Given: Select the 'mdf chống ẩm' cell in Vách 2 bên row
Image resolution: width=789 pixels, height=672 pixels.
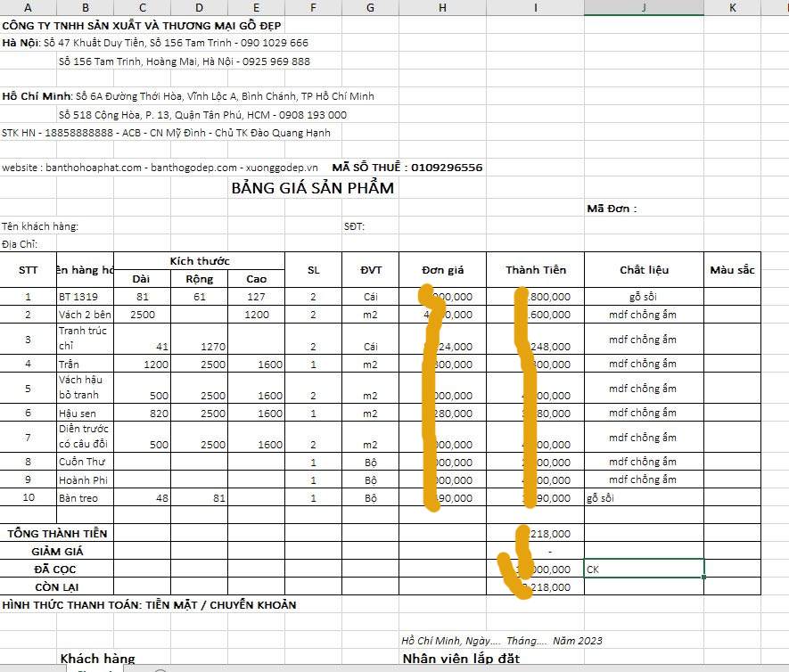Looking at the screenshot, I should point(644,315).
